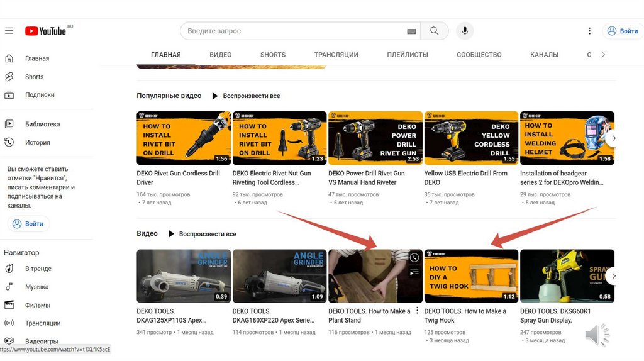Open the three-dot settings menu in header
This screenshot has width=644, height=361.
click(x=589, y=31)
